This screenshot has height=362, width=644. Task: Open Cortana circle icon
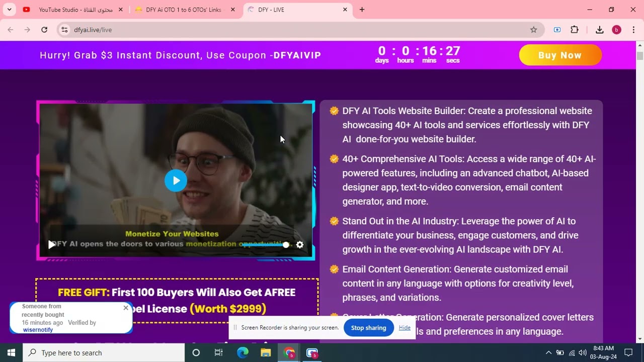pyautogui.click(x=196, y=352)
